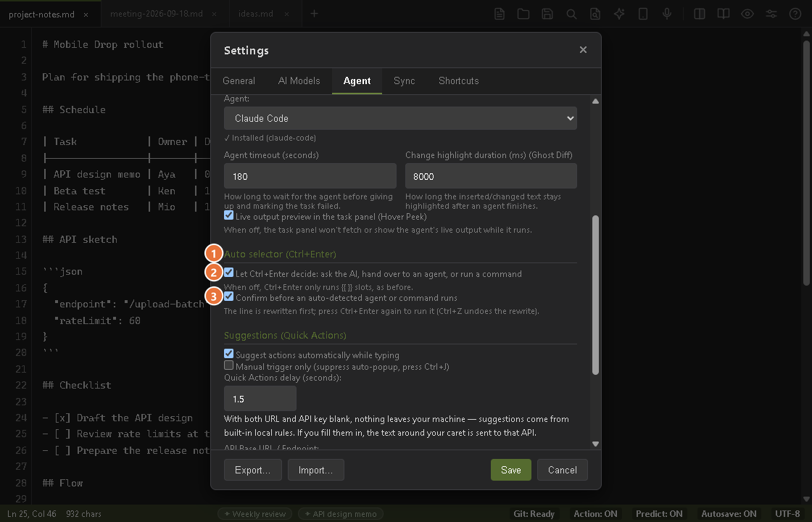Click the '## Schedule' heading in the editor
Viewport: 812px width, 522px height.
click(73, 109)
